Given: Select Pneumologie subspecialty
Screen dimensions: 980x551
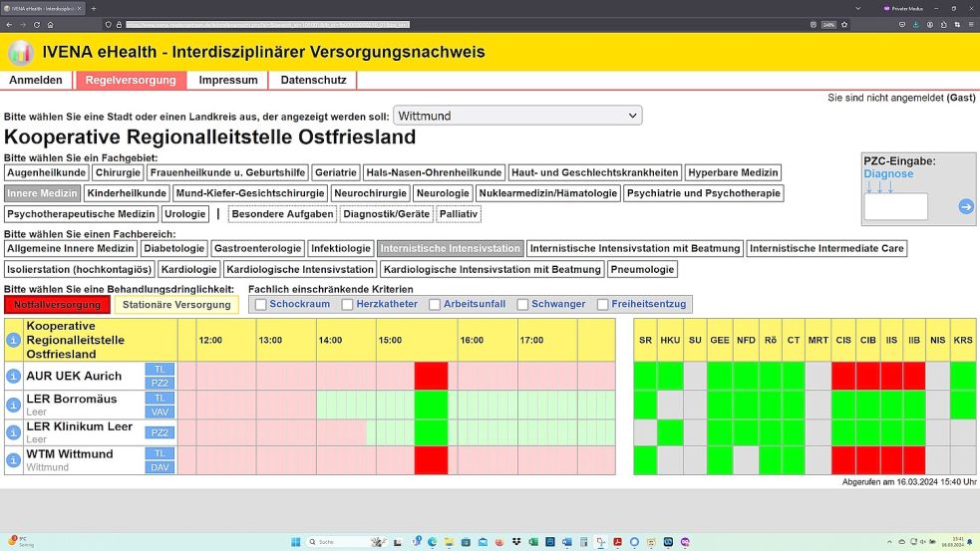Looking at the screenshot, I should (642, 269).
